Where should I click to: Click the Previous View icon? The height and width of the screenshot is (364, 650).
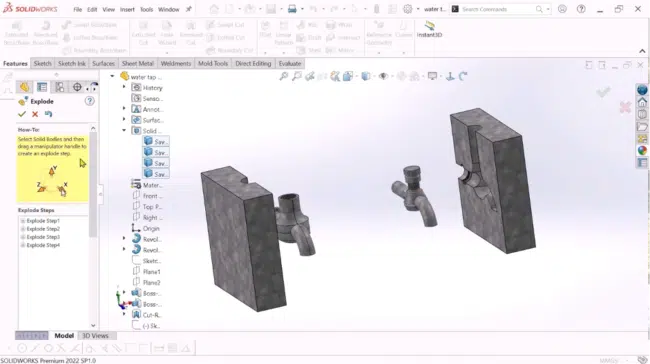tap(310, 76)
